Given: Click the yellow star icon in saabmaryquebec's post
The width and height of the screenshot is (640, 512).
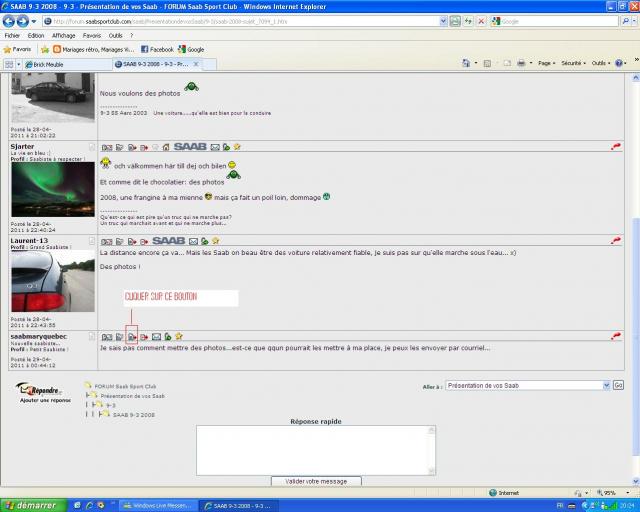Looking at the screenshot, I should [178, 336].
